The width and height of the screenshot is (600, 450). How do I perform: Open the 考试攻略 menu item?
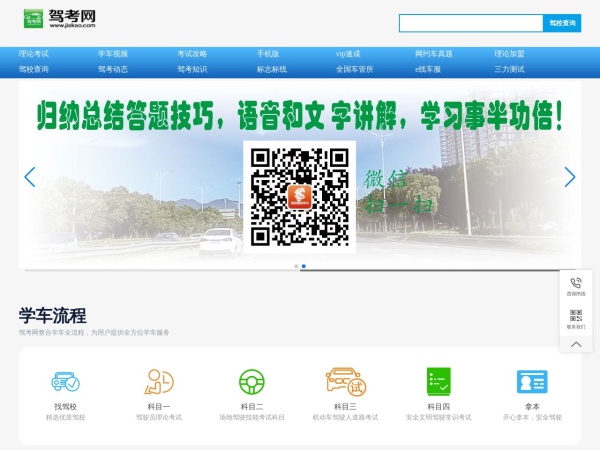(192, 54)
